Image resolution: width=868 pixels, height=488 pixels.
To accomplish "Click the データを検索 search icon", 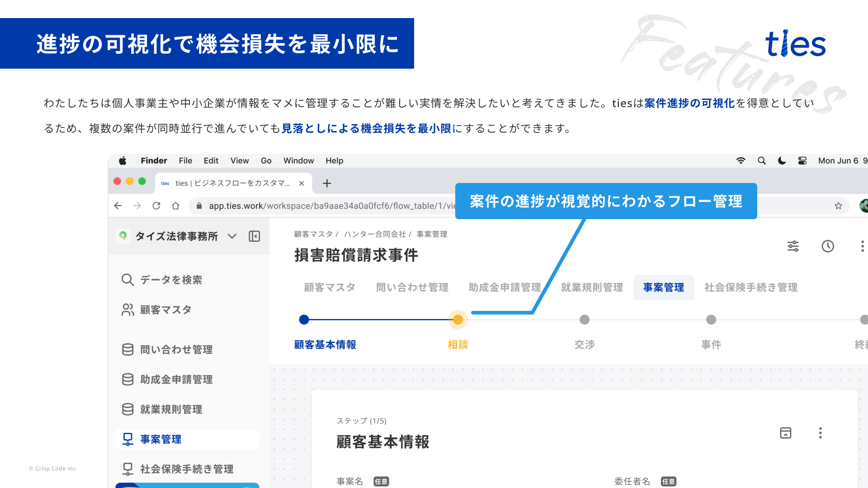I will (127, 280).
